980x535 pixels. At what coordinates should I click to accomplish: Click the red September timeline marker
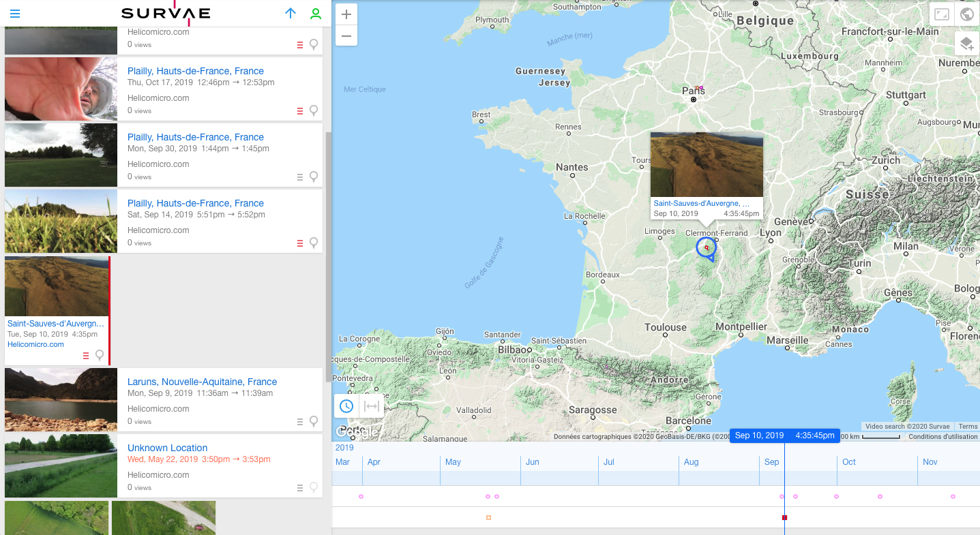tap(784, 517)
